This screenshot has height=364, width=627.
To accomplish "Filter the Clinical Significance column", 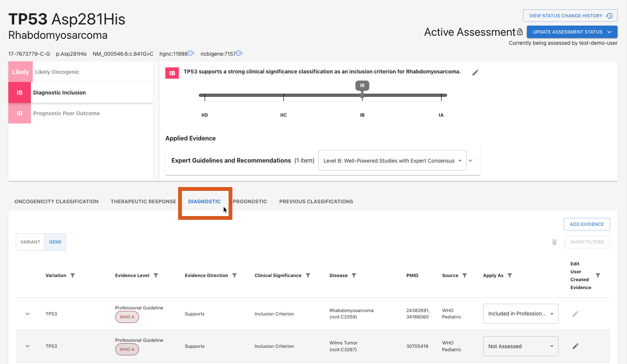I will tap(308, 276).
